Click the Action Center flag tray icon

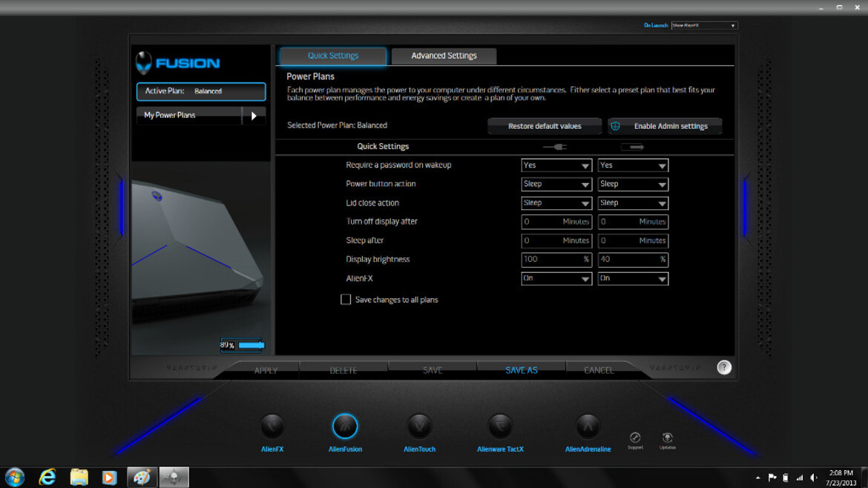(772, 478)
